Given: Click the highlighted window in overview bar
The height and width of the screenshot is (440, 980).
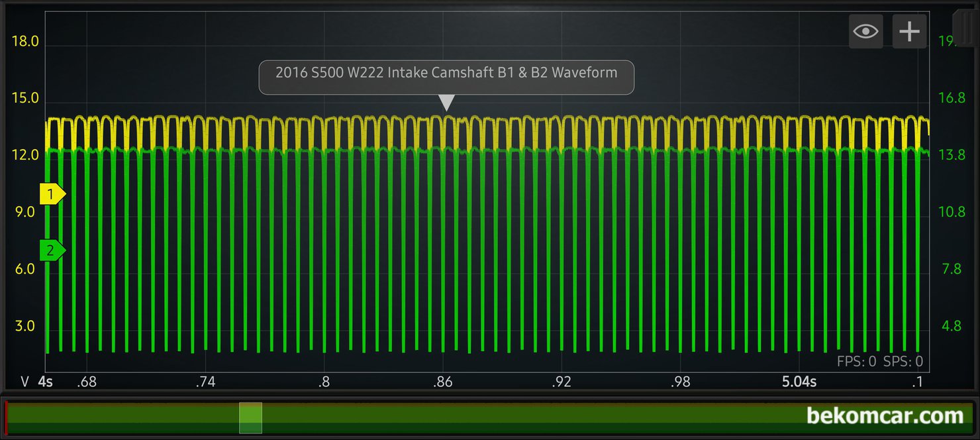Looking at the screenshot, I should pos(250,417).
